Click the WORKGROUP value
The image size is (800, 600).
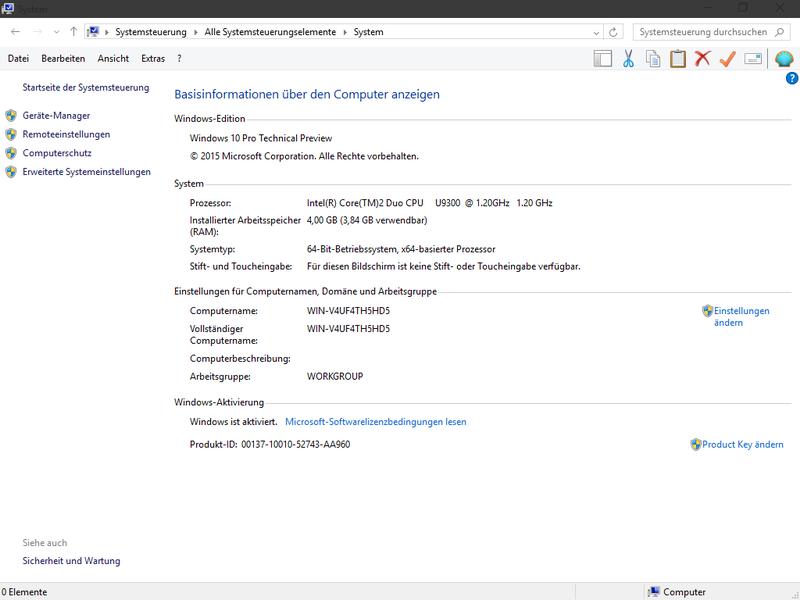335,377
